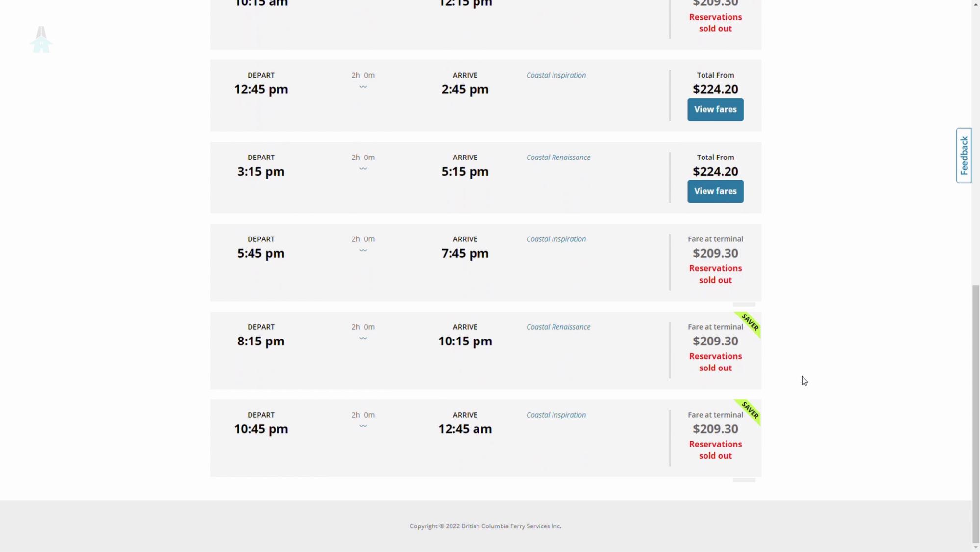Expand the 10:45 pm sailing duration chevron
Screen dimensions: 980x552
click(x=363, y=426)
